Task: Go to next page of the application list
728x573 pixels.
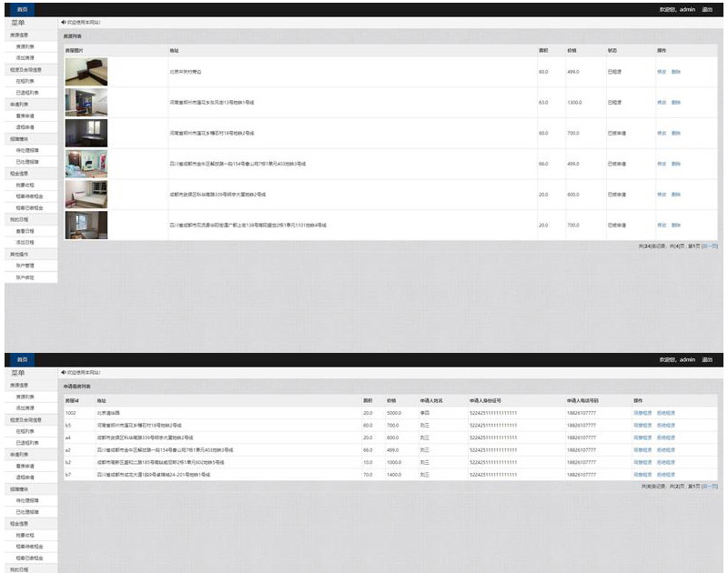Action: pos(710,487)
